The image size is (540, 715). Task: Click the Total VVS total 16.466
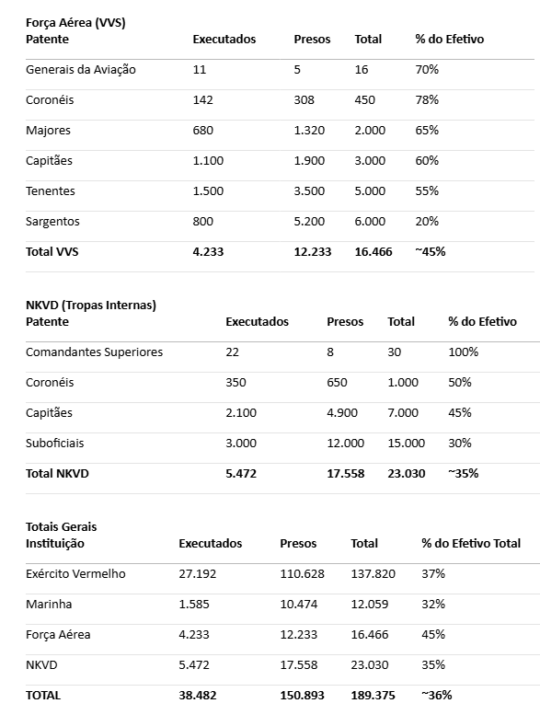click(x=373, y=252)
